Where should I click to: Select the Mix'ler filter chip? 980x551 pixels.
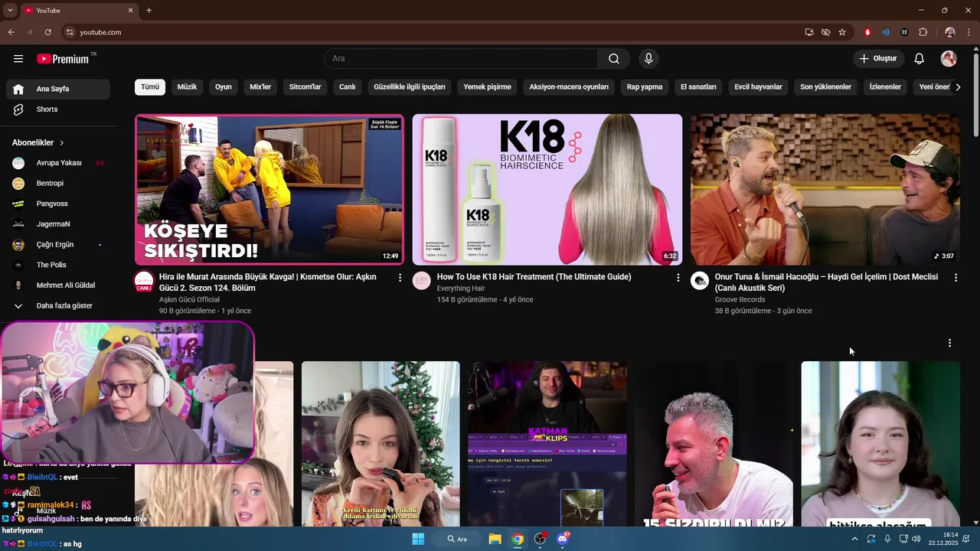[260, 87]
